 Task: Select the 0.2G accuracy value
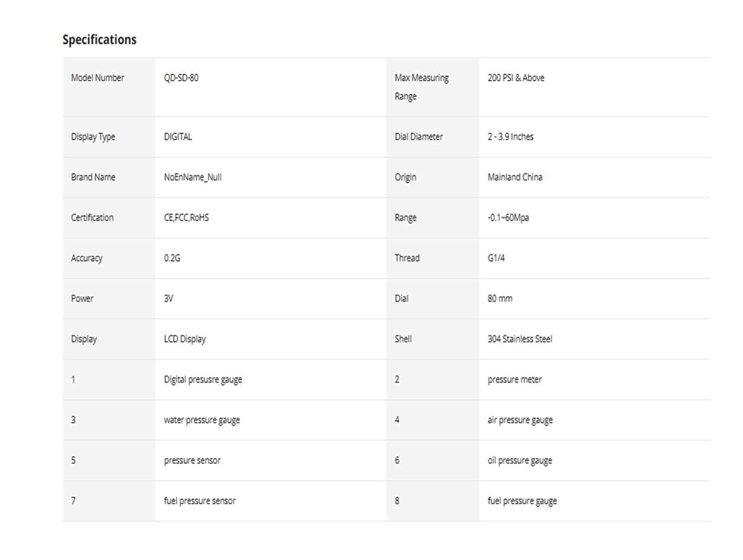pyautogui.click(x=172, y=258)
